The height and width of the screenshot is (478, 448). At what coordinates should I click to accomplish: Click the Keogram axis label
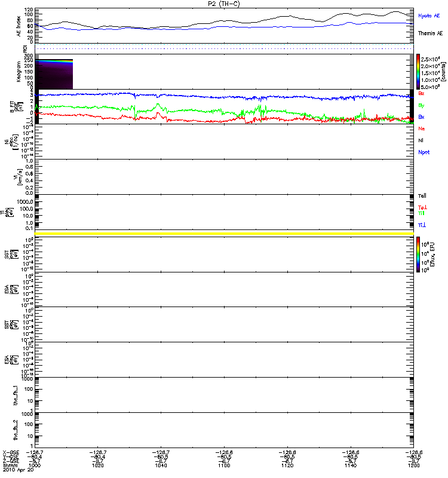(19, 72)
